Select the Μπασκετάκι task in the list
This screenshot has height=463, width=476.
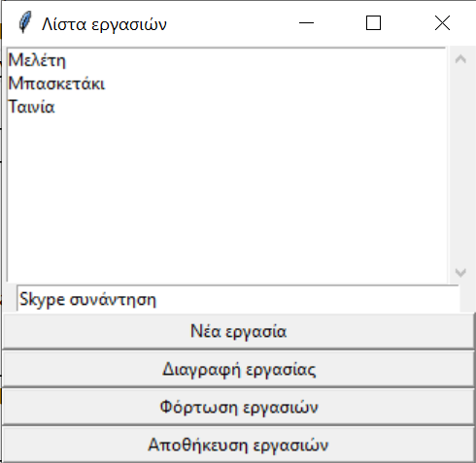tap(56, 83)
